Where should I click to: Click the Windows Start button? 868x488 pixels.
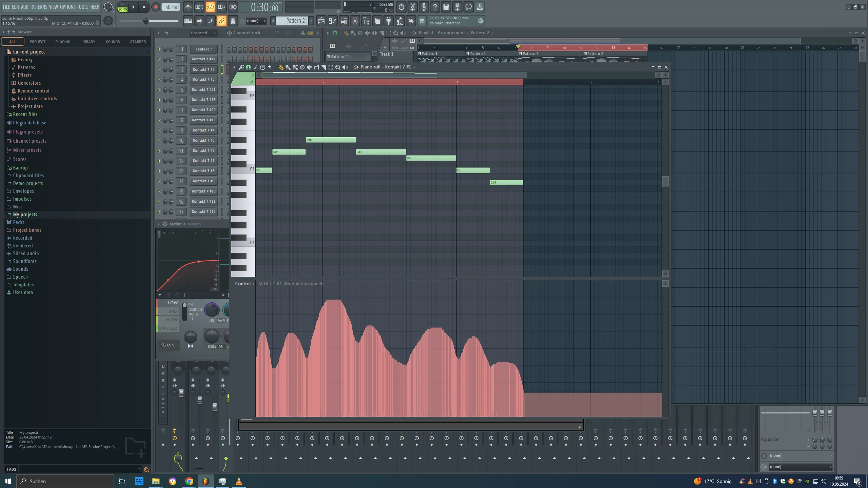coord(8,481)
